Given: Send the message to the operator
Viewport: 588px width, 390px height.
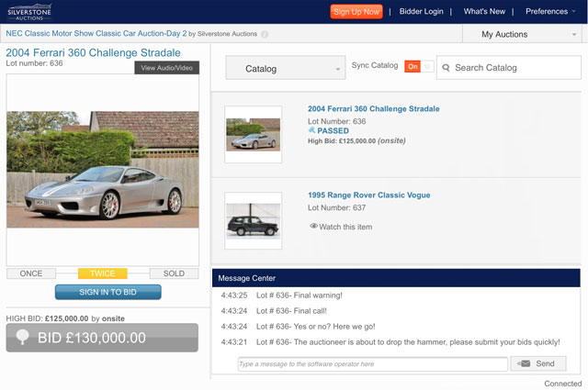Looking at the screenshot, I should pyautogui.click(x=538, y=363).
